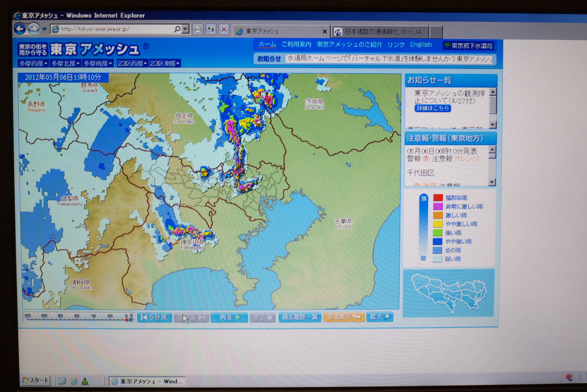This screenshot has height=392, width=587.
Task: Click the 千葉県 Chiba label on map
Action: (x=343, y=223)
